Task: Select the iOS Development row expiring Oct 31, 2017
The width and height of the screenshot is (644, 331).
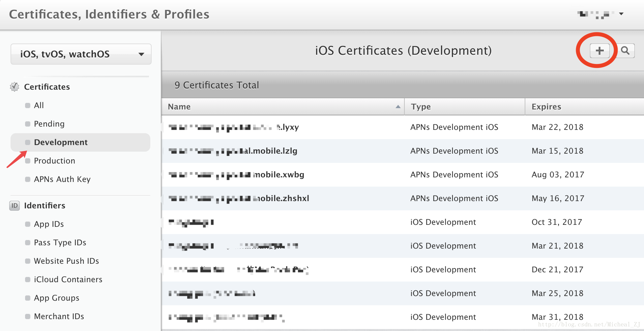Action: [403, 222]
